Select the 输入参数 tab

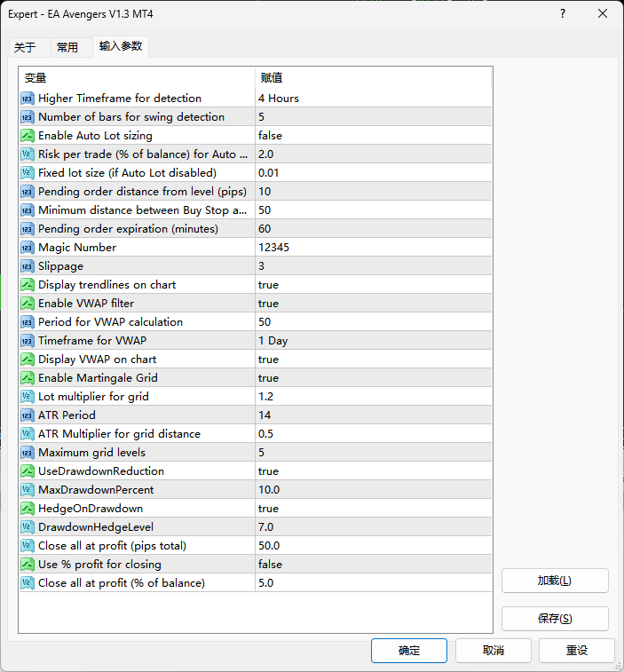[121, 46]
